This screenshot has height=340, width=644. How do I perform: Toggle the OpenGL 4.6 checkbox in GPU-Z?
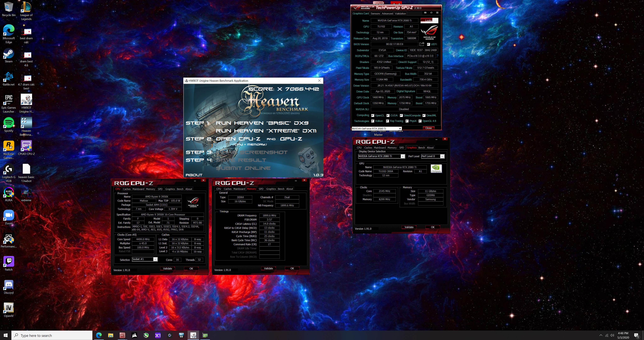pyautogui.click(x=420, y=121)
